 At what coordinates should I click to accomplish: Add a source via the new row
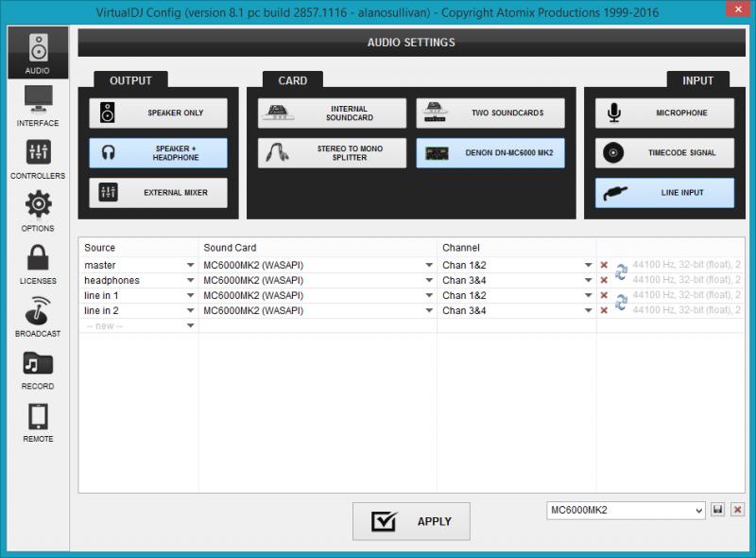coord(138,326)
